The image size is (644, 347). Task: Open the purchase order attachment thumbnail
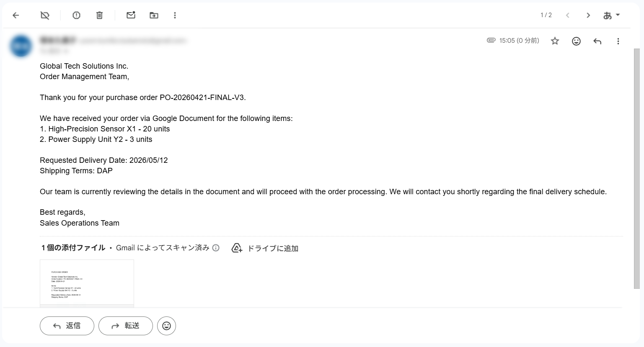tap(87, 283)
